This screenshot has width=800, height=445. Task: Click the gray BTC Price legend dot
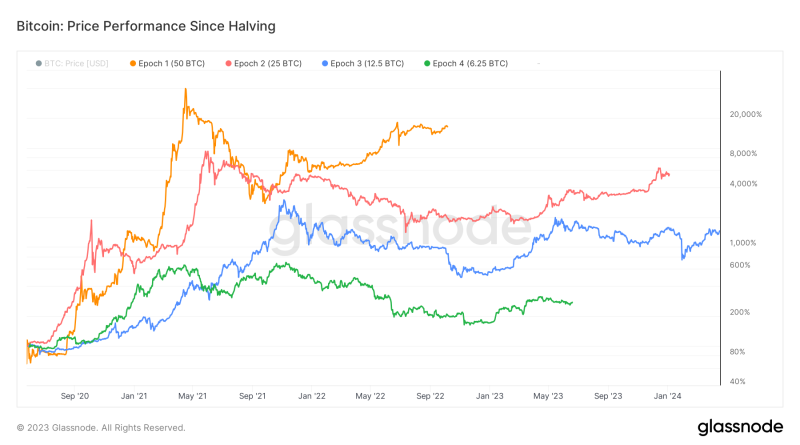39,63
